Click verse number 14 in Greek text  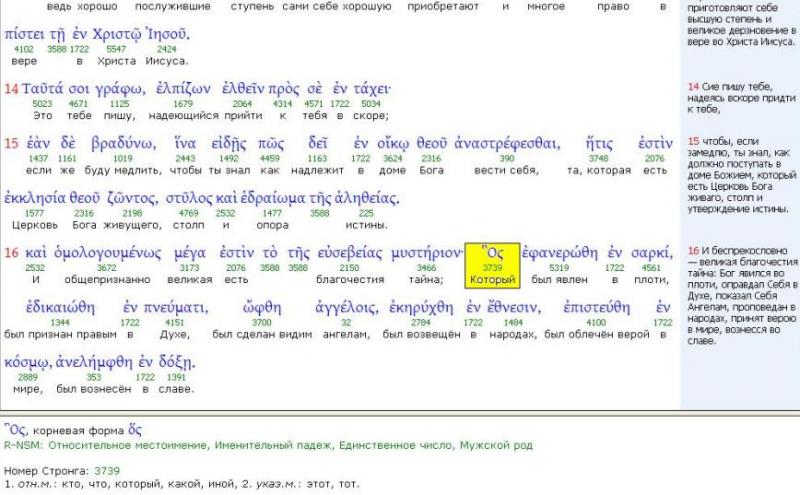[11, 89]
